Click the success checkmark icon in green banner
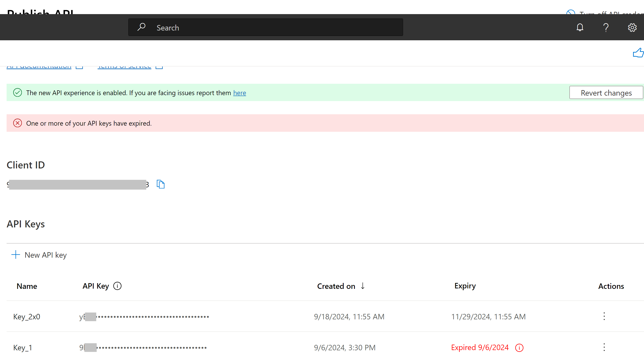The image size is (644, 361). pyautogui.click(x=17, y=92)
